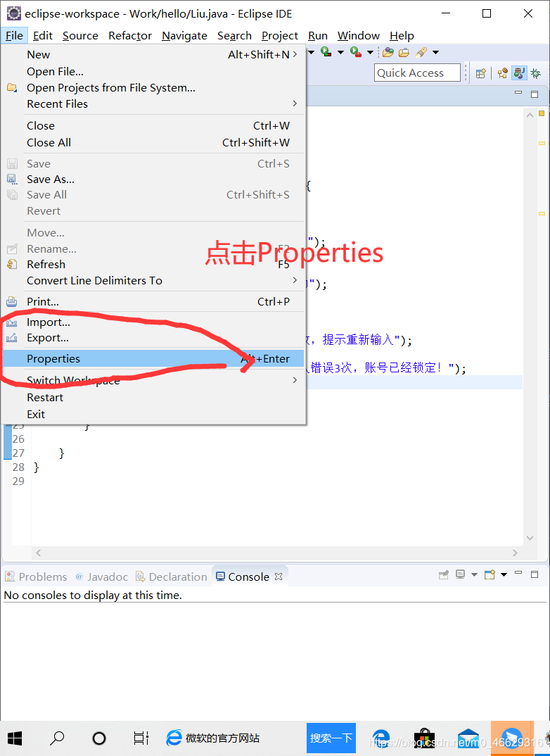This screenshot has width=550, height=756.
Task: Maximize the Console panel
Action: (x=535, y=574)
